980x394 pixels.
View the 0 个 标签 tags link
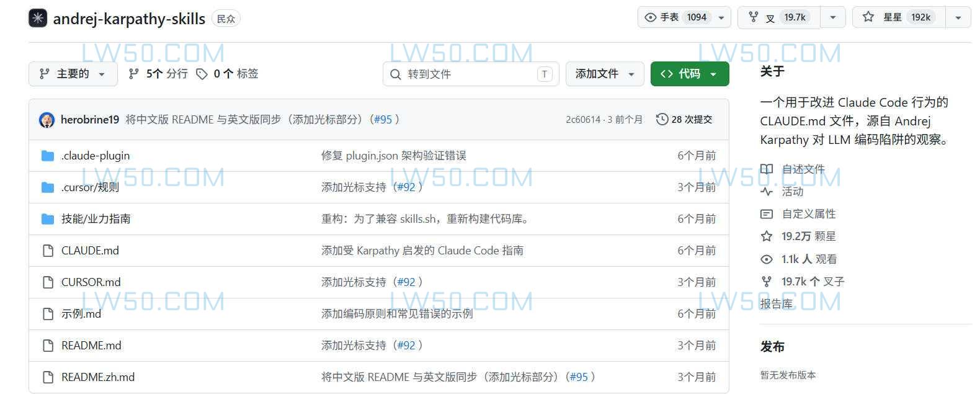[x=227, y=74]
